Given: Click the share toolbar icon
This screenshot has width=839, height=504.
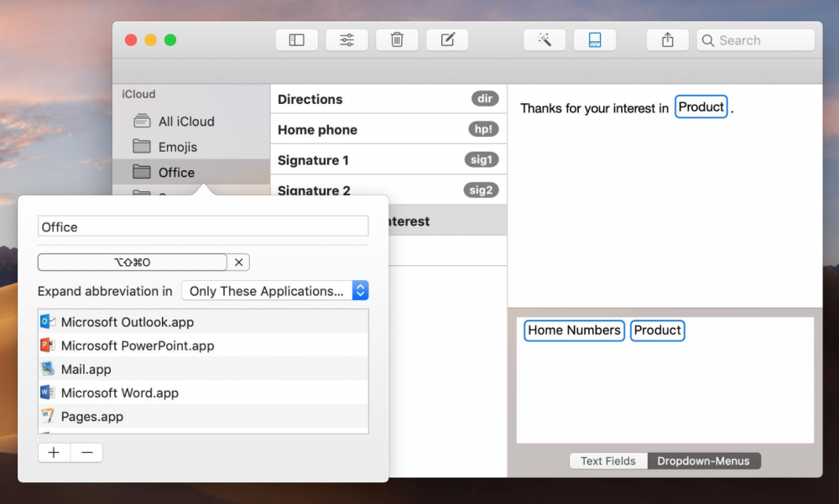Looking at the screenshot, I should 667,40.
